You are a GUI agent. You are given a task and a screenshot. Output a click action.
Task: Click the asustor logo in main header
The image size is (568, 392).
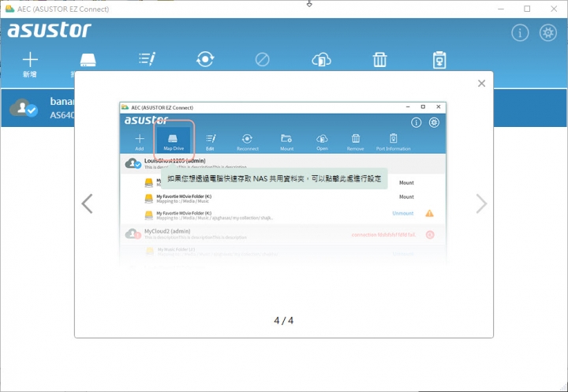(x=49, y=30)
